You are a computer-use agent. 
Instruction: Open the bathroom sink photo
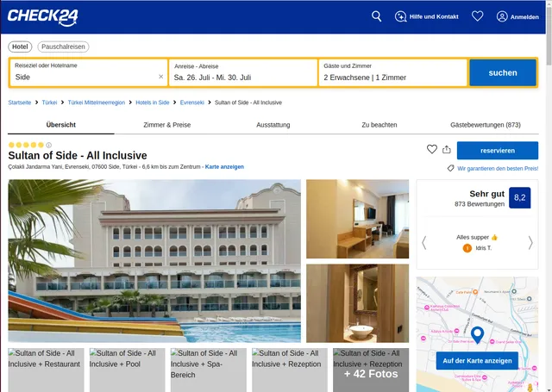(357, 303)
